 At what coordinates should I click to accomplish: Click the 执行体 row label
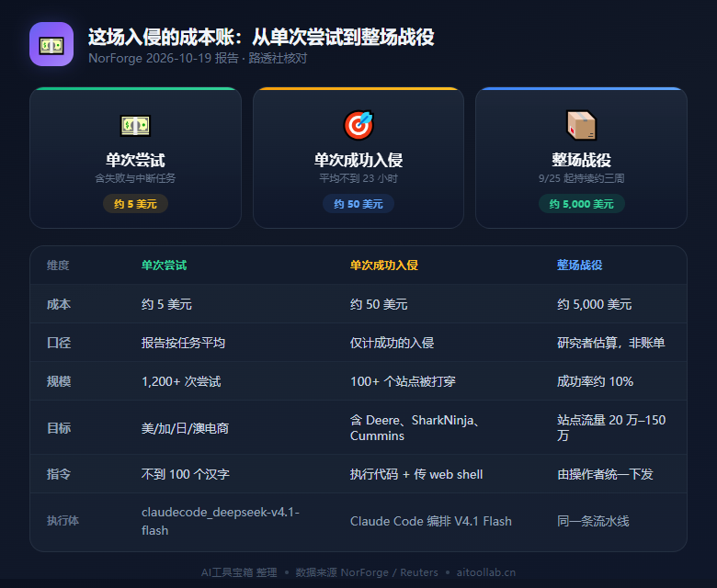point(63,521)
